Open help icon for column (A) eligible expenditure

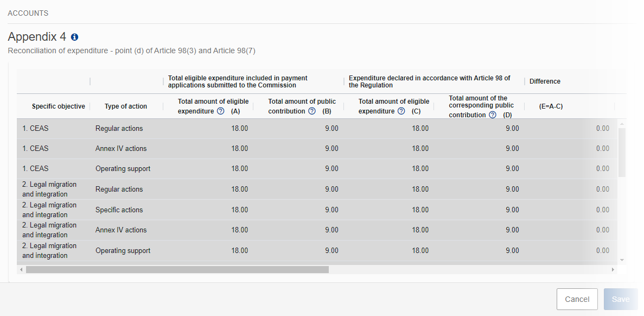pyautogui.click(x=221, y=111)
